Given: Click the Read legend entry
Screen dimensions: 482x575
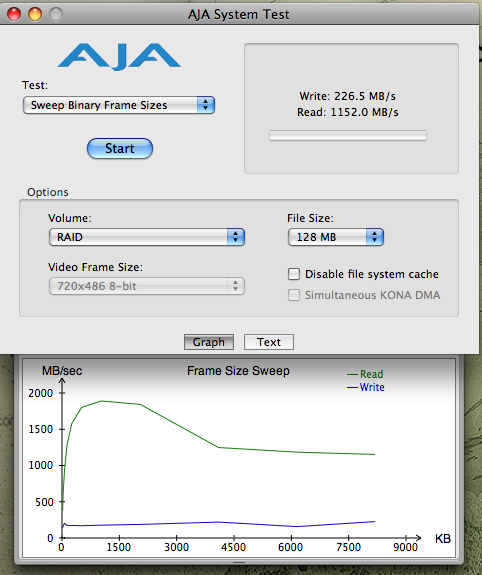Looking at the screenshot, I should click(x=365, y=374).
